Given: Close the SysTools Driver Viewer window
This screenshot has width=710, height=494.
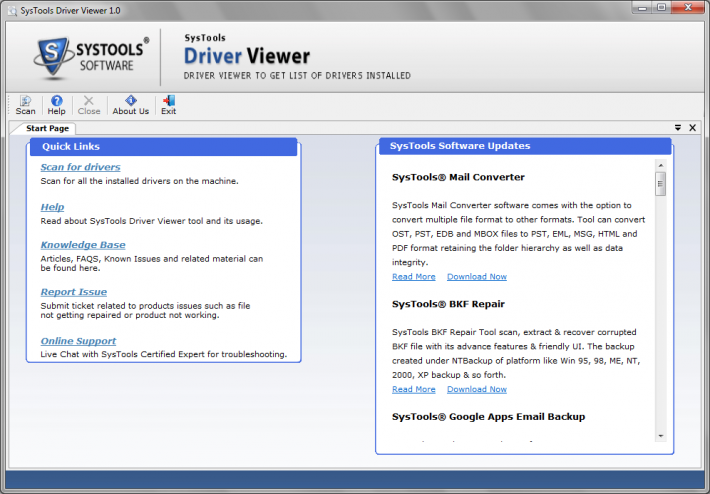Looking at the screenshot, I should tap(688, 7).
